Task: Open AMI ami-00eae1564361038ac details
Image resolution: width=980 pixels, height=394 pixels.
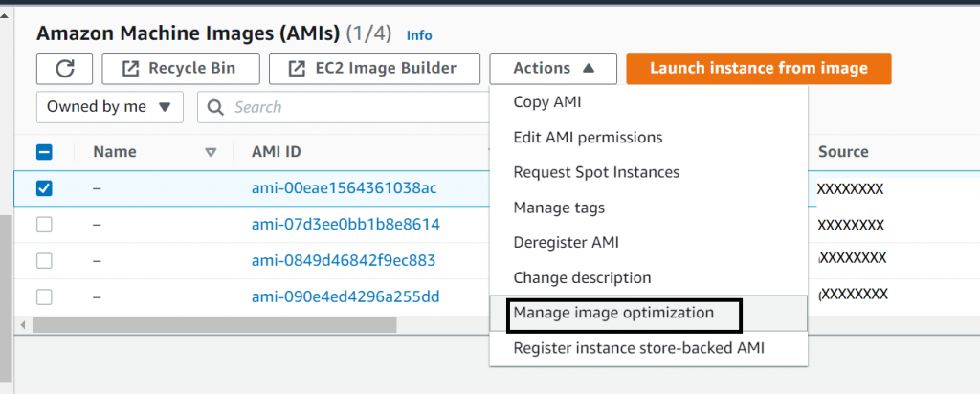Action: [345, 188]
